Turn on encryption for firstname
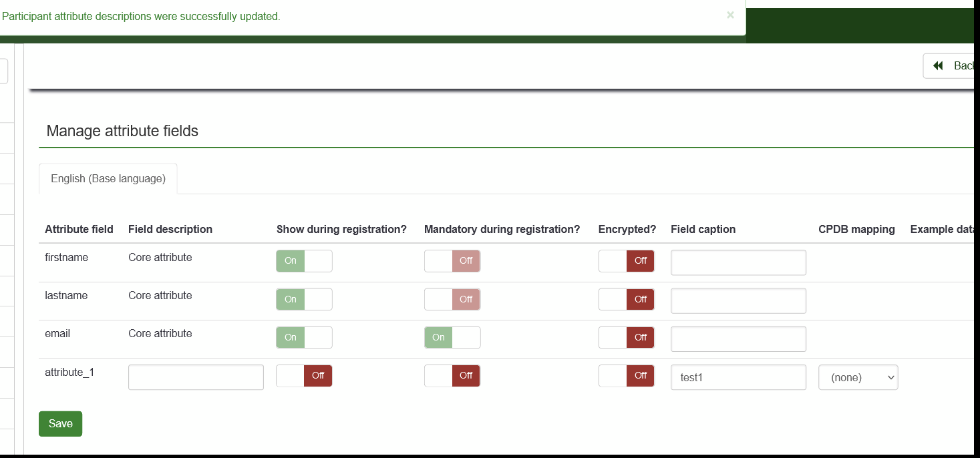This screenshot has width=980, height=458. 627,261
